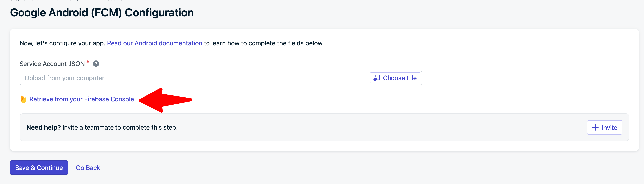Click the bold Need help? text

pos(43,127)
